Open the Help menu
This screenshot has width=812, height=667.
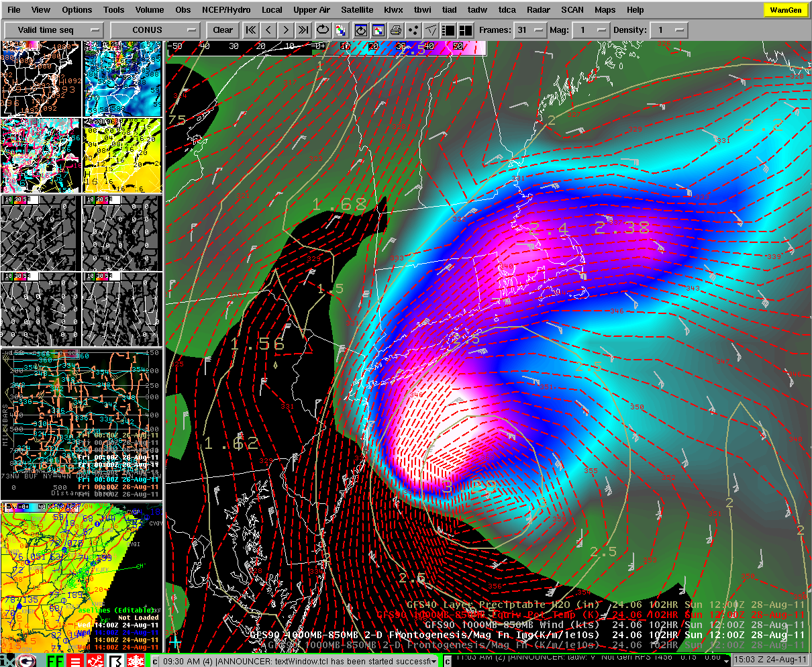(635, 10)
